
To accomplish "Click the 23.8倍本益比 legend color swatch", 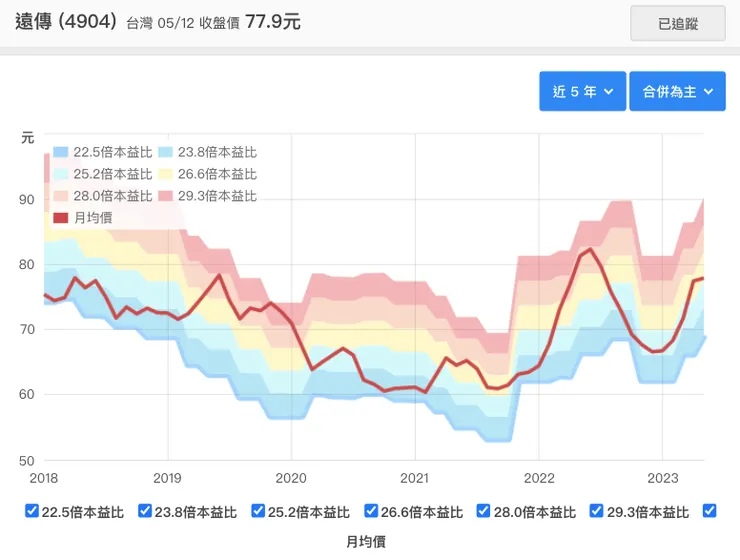I will (x=165, y=152).
